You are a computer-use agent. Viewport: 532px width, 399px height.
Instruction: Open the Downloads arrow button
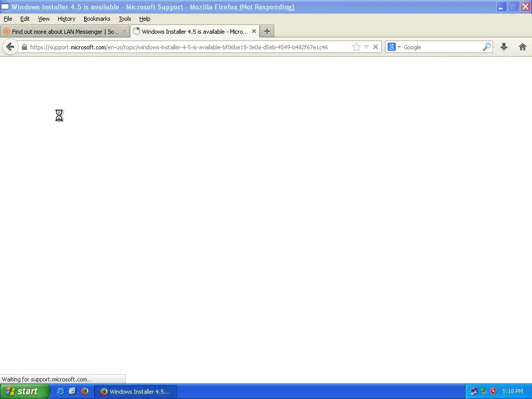coord(504,47)
